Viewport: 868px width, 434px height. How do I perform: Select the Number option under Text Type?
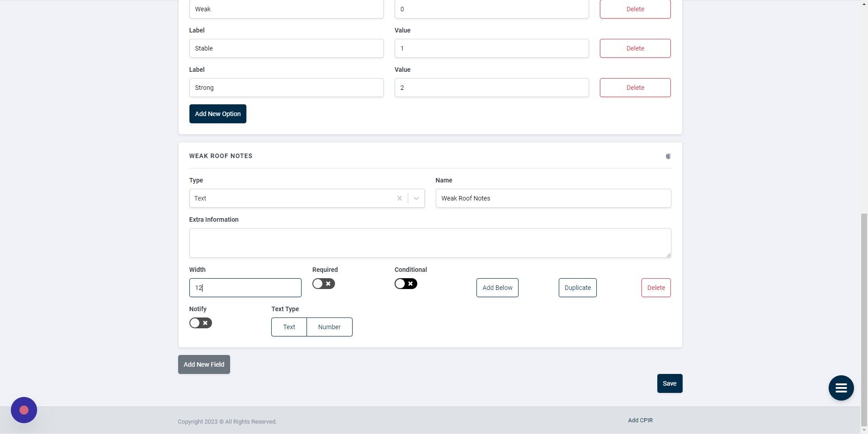(x=330, y=327)
